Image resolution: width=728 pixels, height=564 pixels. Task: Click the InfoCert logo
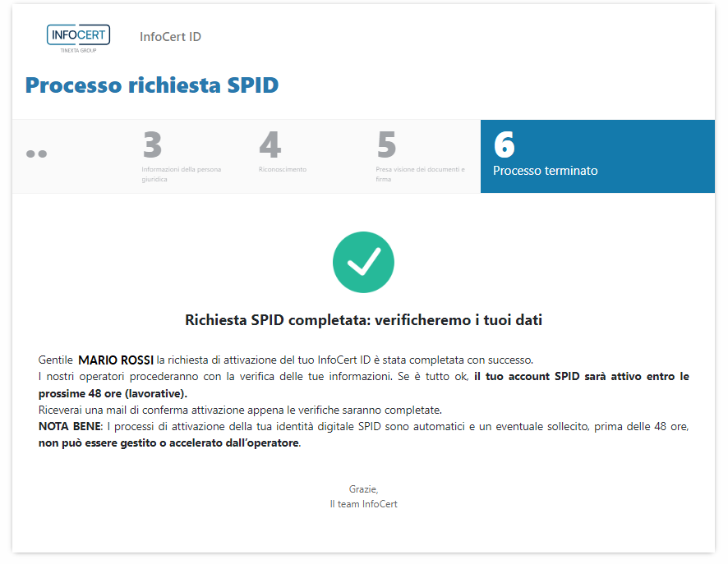[79, 38]
